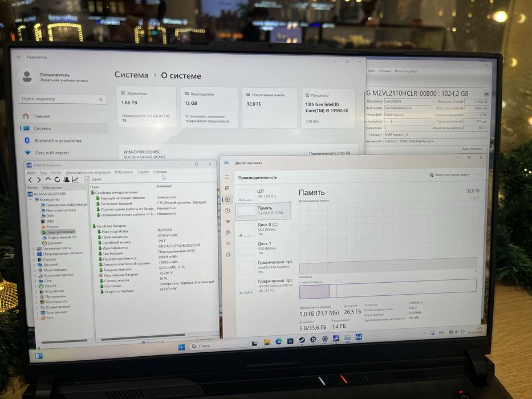The height and width of the screenshot is (399, 532).
Task: Open Task Manager three-dot more options
Action: pyautogui.click(x=480, y=174)
